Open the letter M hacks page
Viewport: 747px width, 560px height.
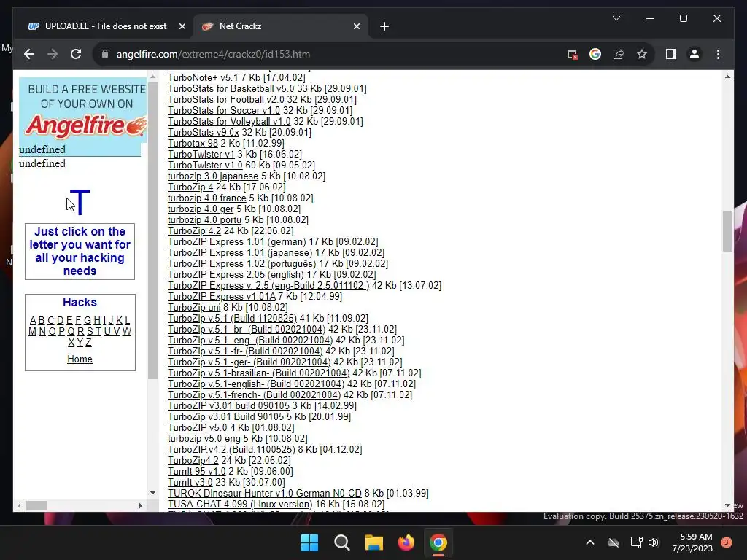(x=32, y=332)
